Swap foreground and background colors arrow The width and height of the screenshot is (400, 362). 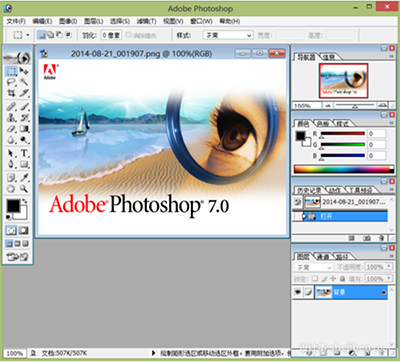[25, 202]
